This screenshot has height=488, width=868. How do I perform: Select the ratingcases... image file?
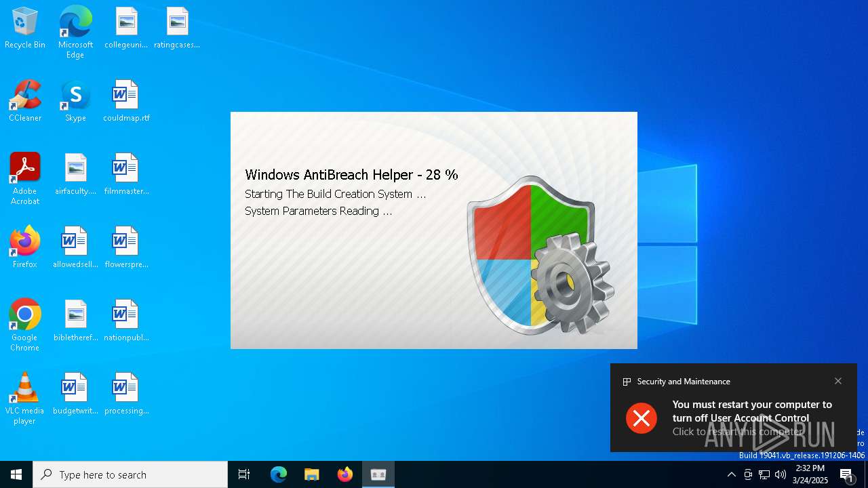pyautogui.click(x=177, y=28)
